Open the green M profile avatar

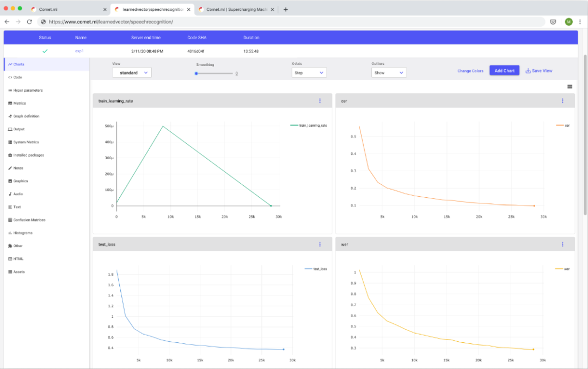pos(569,22)
